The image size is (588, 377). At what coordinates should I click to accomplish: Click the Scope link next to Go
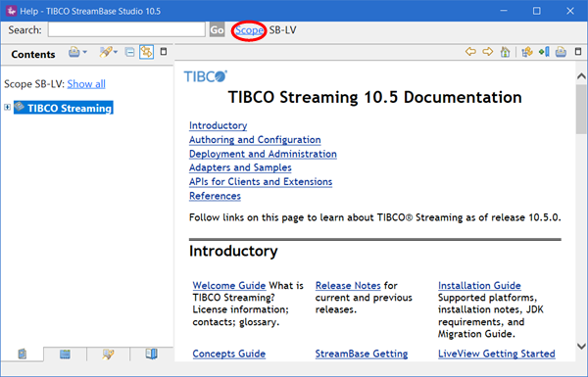tap(249, 30)
